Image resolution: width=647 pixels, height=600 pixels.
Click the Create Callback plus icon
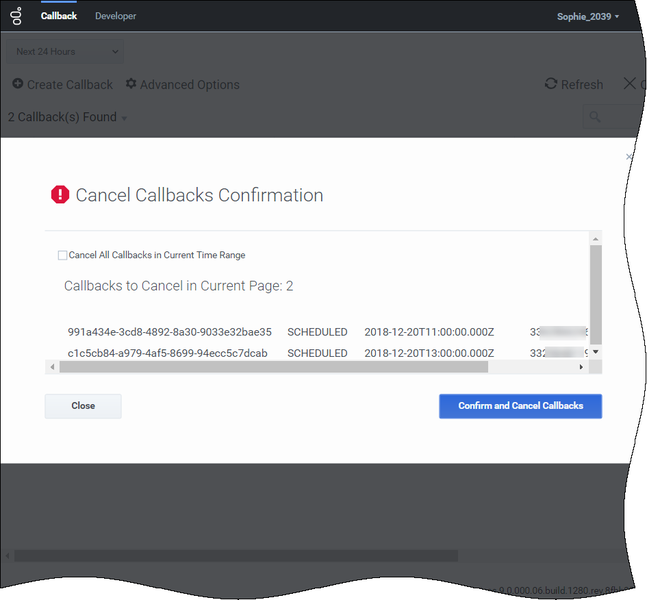tap(17, 83)
